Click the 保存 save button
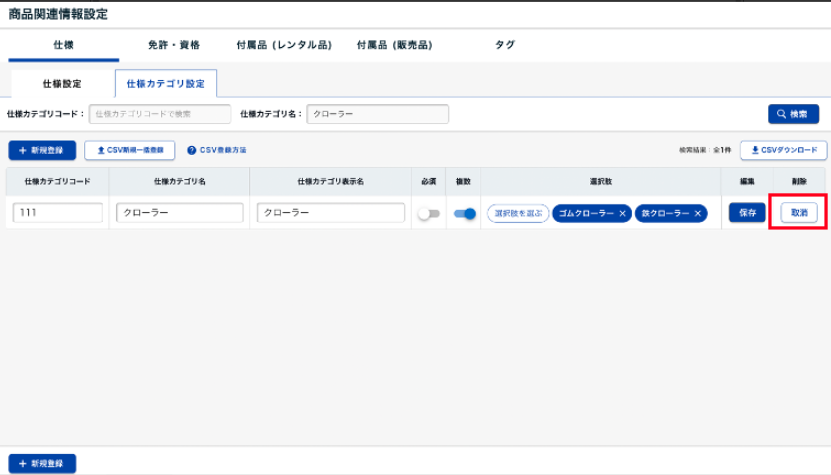831x475 pixels. [747, 213]
